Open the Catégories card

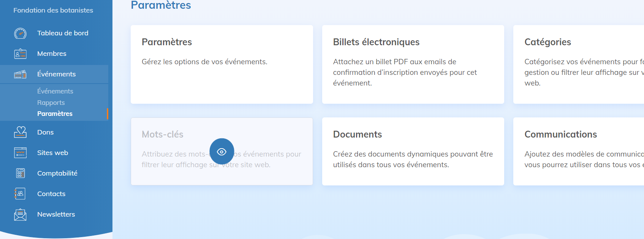[578, 64]
